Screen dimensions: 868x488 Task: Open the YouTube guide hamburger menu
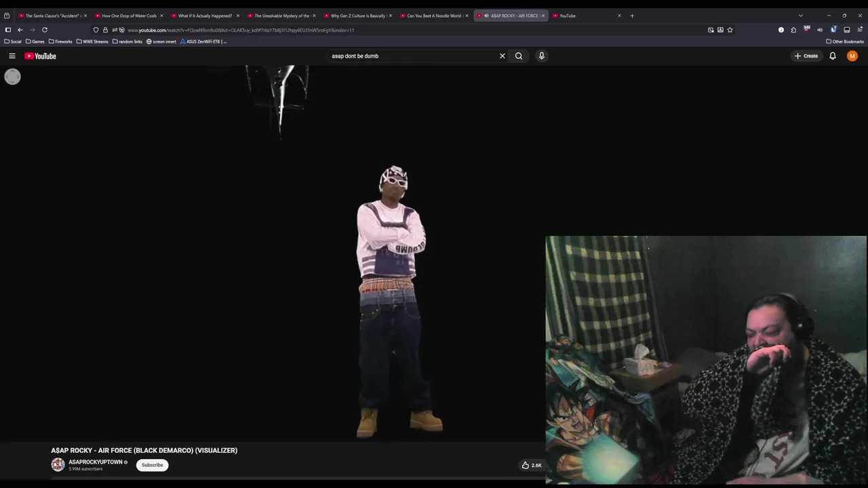pyautogui.click(x=12, y=56)
